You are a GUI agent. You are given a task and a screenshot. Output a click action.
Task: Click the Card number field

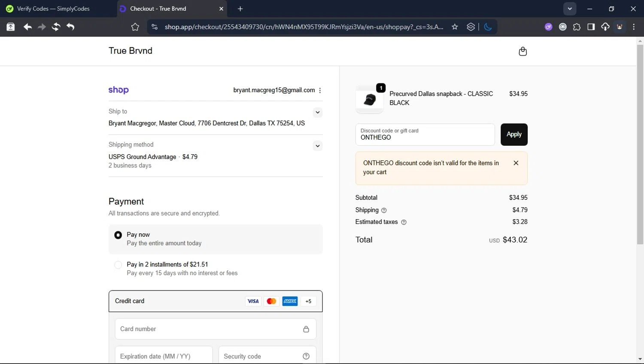tap(216, 329)
